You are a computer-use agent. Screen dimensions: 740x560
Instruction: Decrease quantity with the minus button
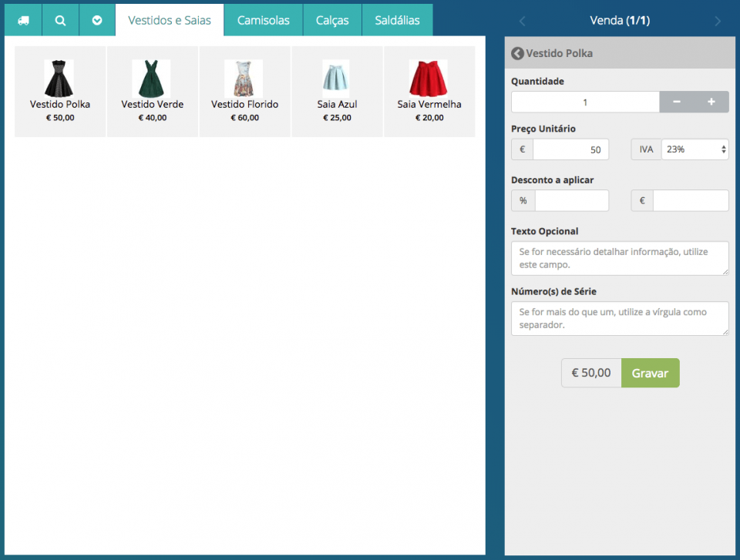677,102
